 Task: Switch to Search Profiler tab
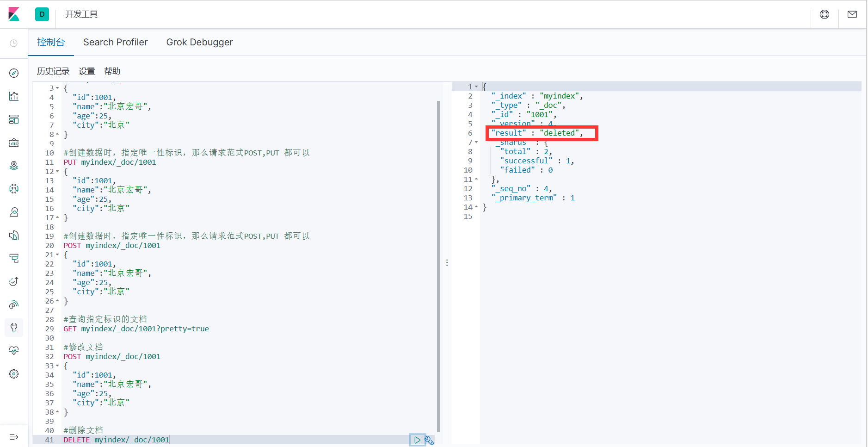click(x=115, y=42)
